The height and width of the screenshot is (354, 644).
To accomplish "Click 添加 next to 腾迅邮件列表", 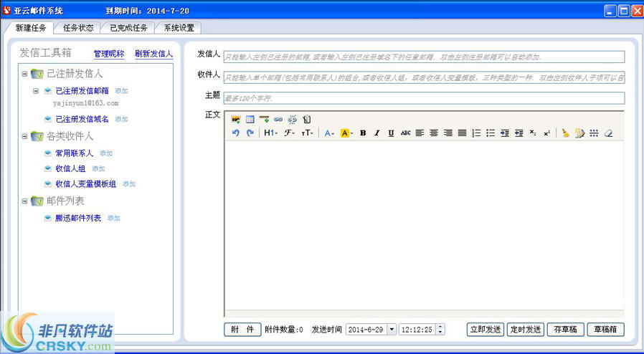I will point(114,219).
